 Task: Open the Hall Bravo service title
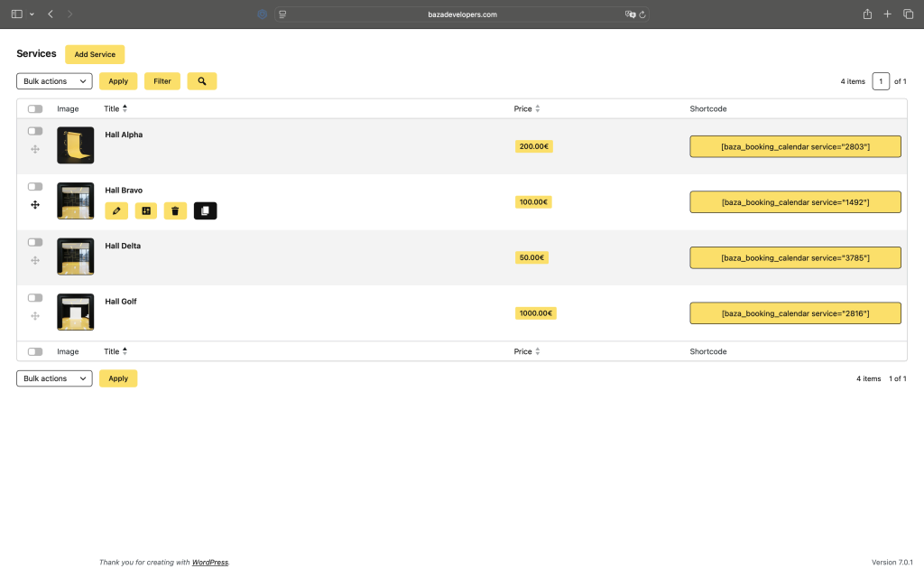[x=124, y=190]
